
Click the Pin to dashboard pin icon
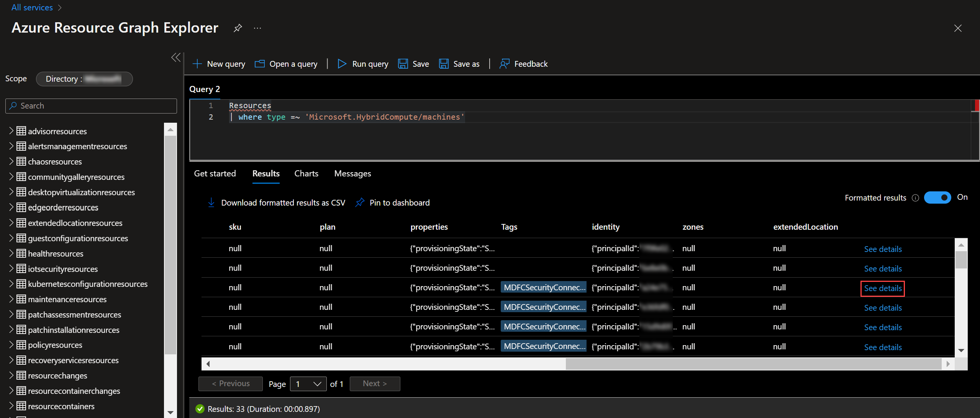(360, 202)
